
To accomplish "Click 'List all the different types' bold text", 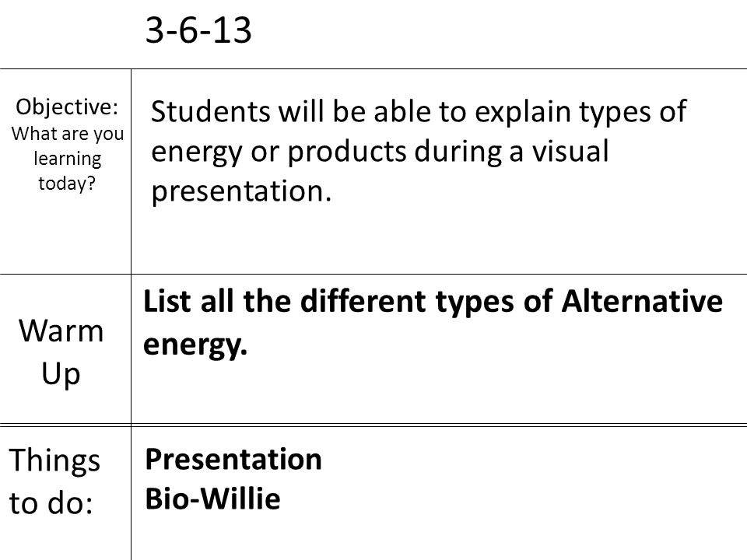I will (x=328, y=301).
